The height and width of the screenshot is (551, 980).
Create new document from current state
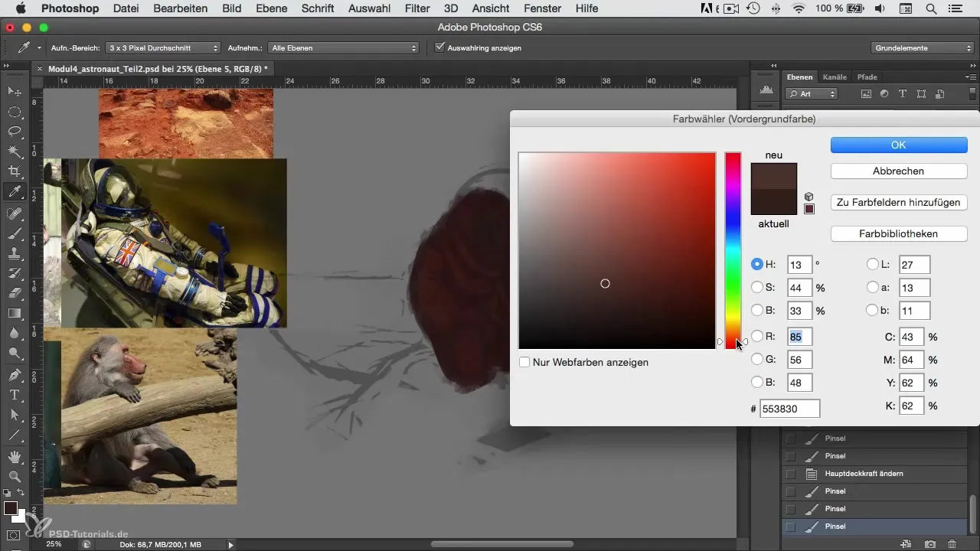[906, 544]
